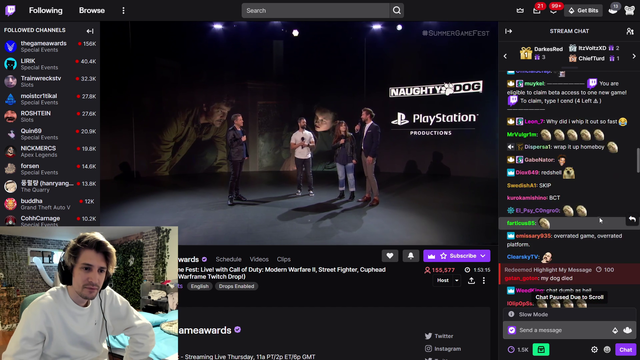Click the Host button
Image resolution: width=640 pixels, height=360 pixels.
click(443, 281)
